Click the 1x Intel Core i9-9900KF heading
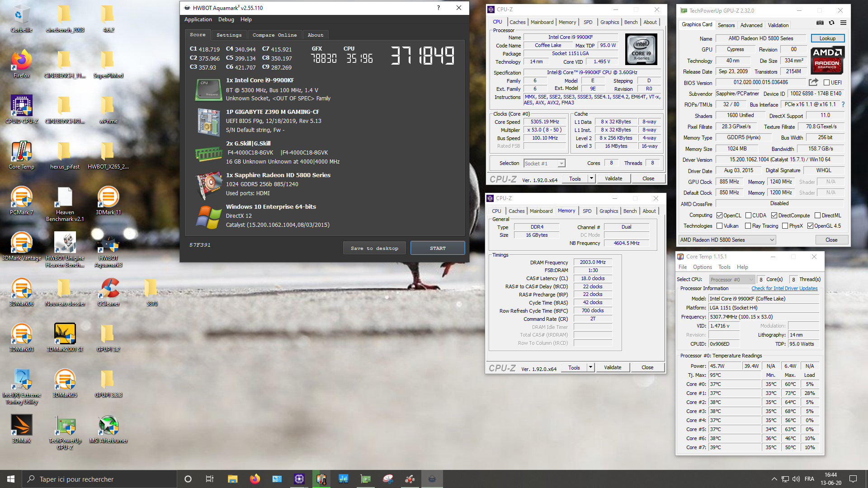The height and width of the screenshot is (488, 868). click(260, 80)
